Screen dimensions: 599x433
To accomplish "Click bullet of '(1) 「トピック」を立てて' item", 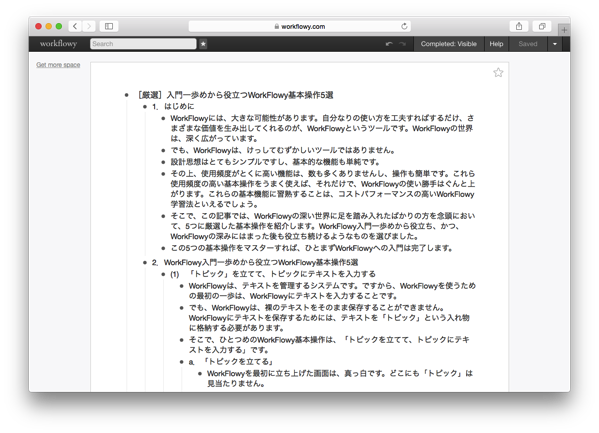I will (x=163, y=274).
